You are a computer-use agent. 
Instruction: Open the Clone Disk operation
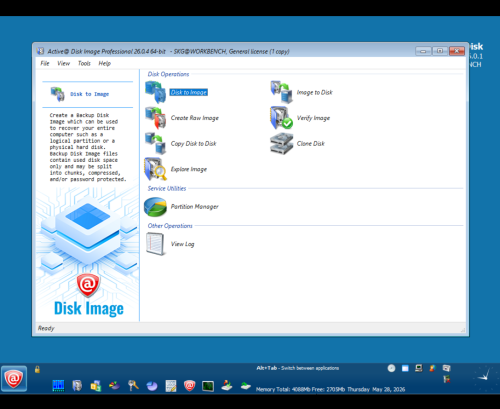[x=310, y=144]
